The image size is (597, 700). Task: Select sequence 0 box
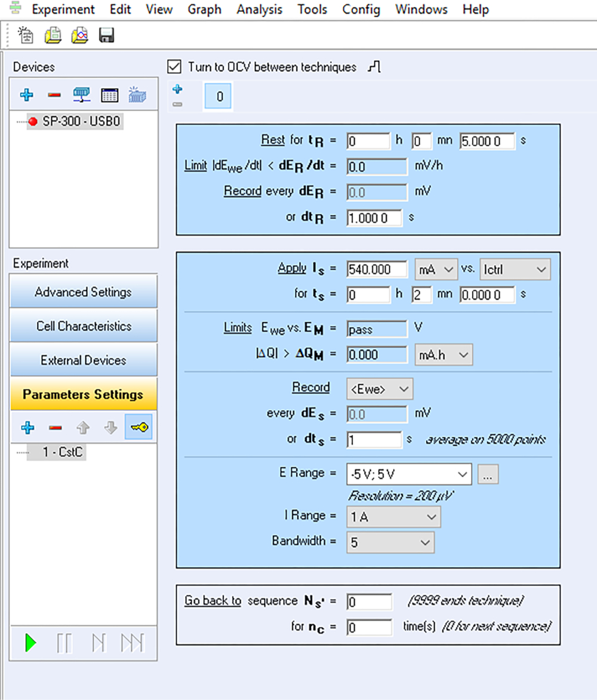click(218, 96)
